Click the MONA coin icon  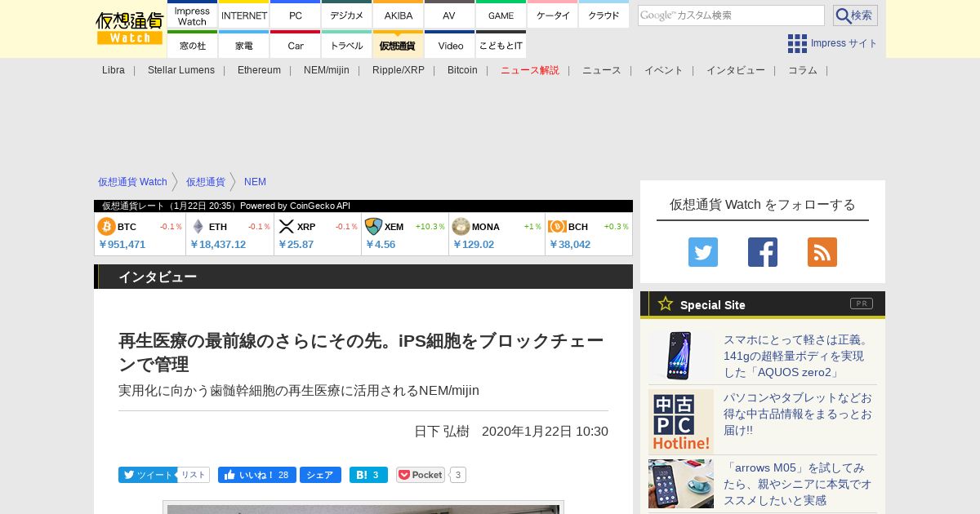[461, 226]
